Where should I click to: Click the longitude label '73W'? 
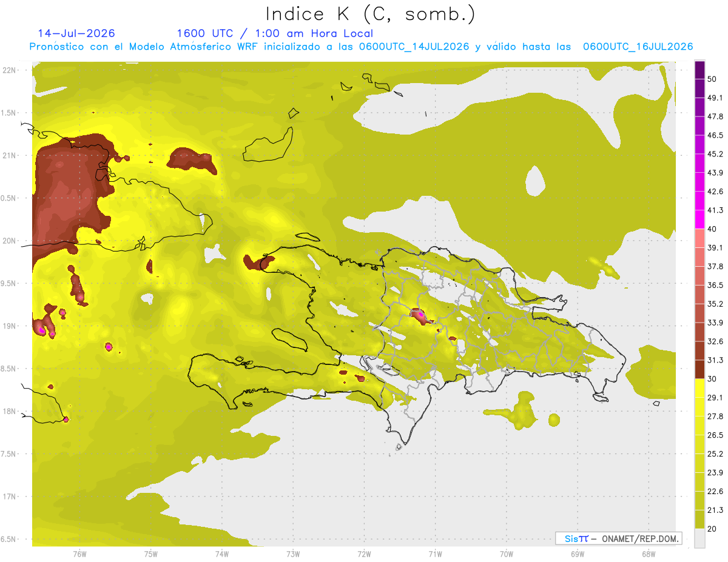coord(293,554)
